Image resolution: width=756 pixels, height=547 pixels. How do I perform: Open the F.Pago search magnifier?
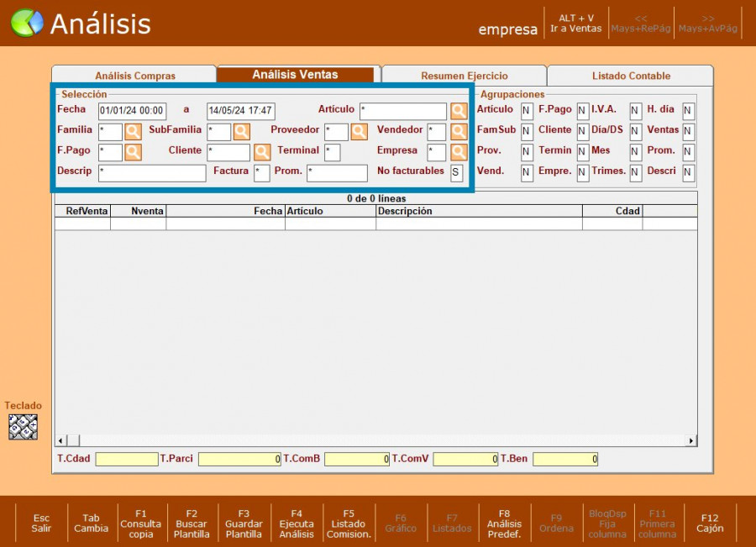point(133,152)
